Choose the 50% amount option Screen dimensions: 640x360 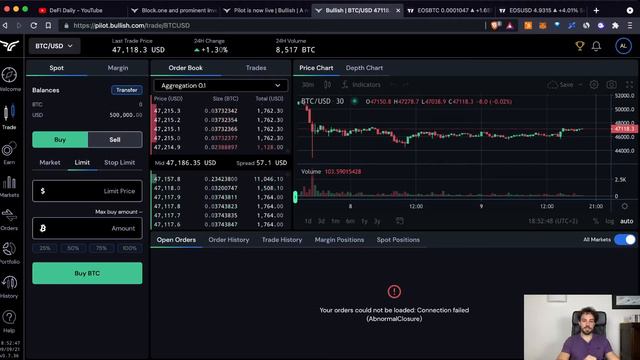tap(73, 248)
